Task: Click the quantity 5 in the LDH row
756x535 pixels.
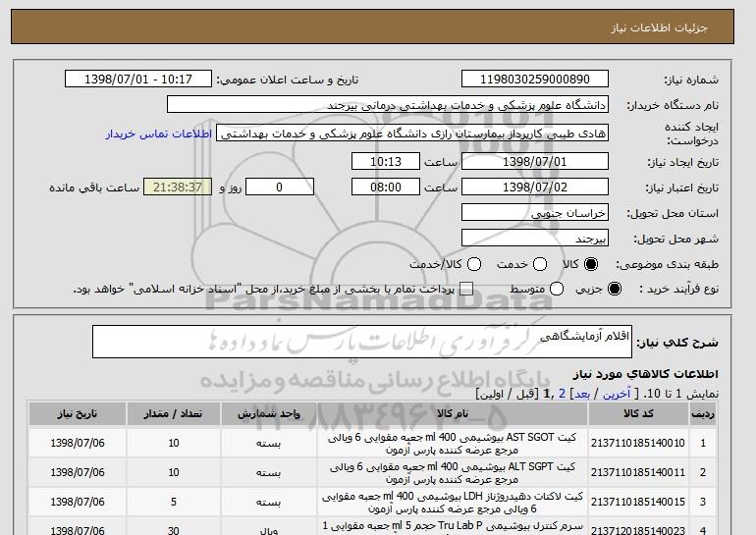Action: (x=174, y=502)
